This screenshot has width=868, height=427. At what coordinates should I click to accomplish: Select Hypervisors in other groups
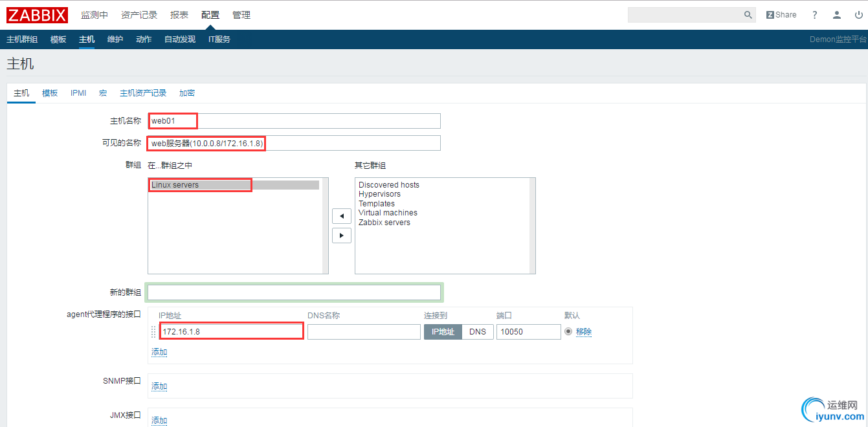pos(379,194)
